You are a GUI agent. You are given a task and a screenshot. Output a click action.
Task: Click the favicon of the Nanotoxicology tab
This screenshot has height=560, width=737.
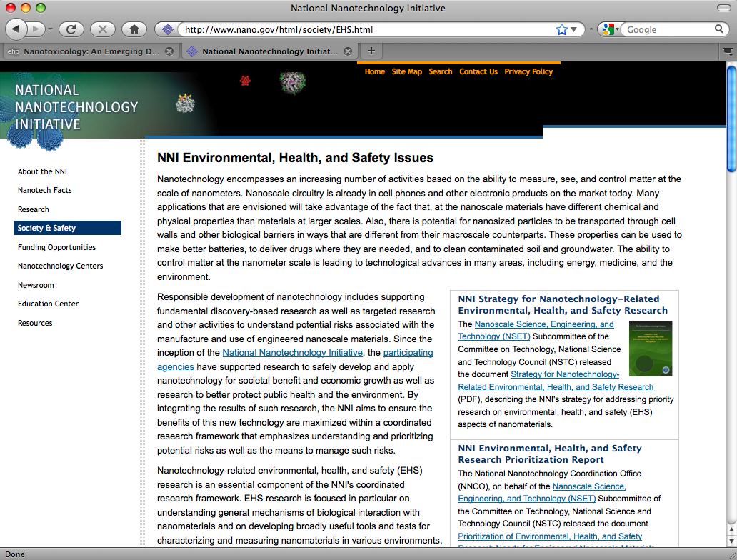click(13, 51)
